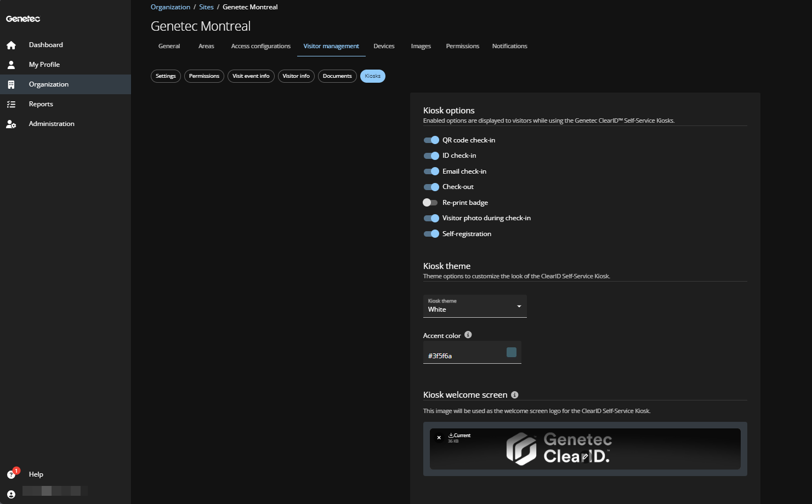Click the Dashboard home icon

tap(11, 45)
